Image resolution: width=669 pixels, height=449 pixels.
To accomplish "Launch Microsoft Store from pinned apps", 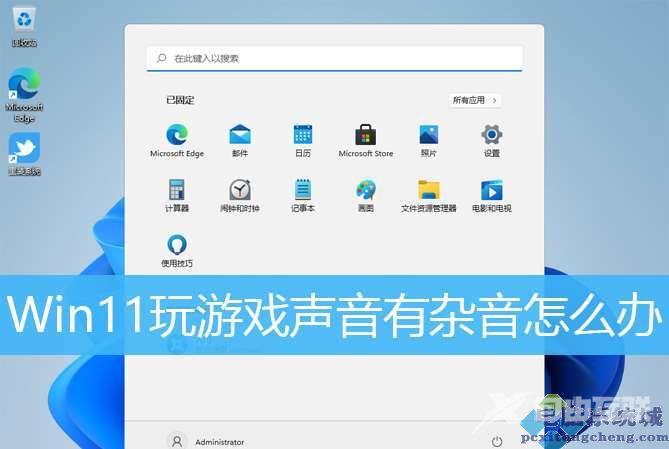I will point(366,141).
